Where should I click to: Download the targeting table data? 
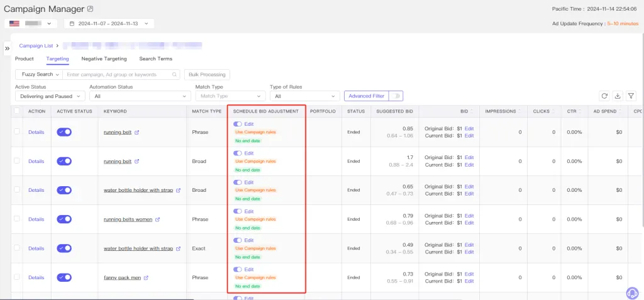[618, 96]
